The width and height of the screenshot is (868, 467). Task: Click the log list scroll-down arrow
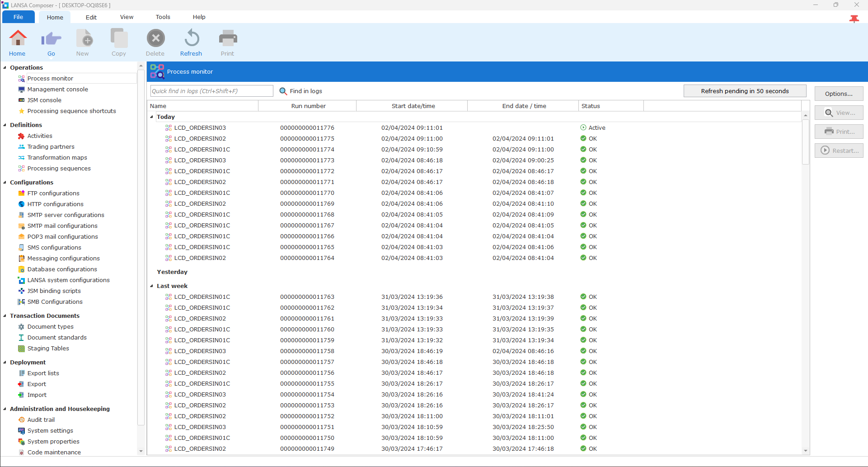(806, 451)
